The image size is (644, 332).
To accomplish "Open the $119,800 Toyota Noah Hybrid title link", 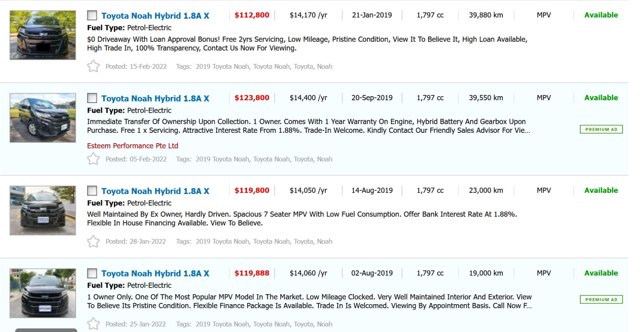I will pyautogui.click(x=155, y=191).
